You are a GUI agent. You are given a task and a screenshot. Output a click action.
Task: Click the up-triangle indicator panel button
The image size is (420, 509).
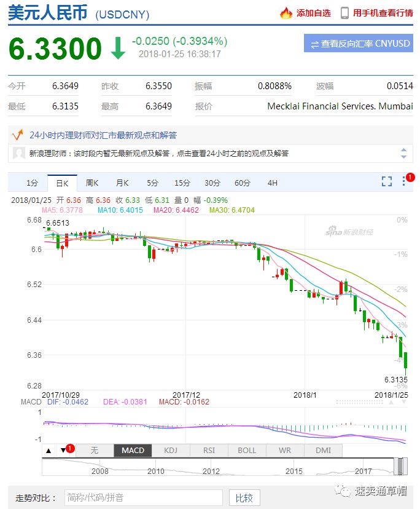[49, 451]
